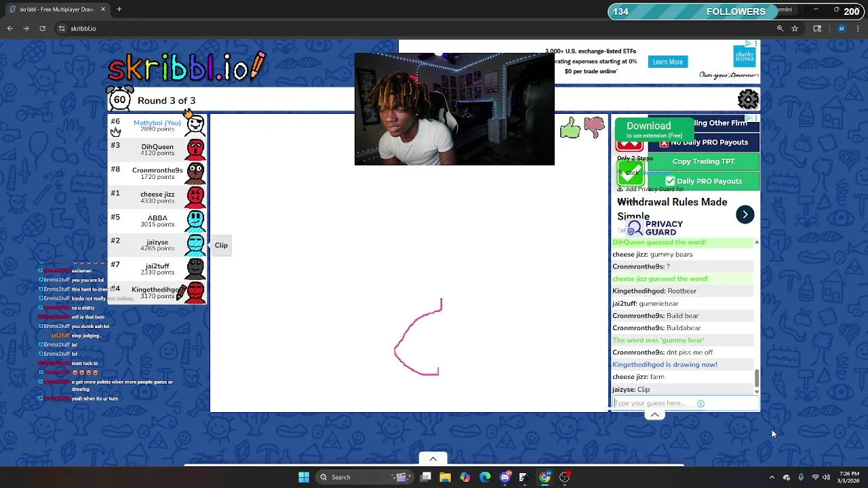Open the Chrome profile avatar M
The image size is (868, 488).
pos(842,28)
